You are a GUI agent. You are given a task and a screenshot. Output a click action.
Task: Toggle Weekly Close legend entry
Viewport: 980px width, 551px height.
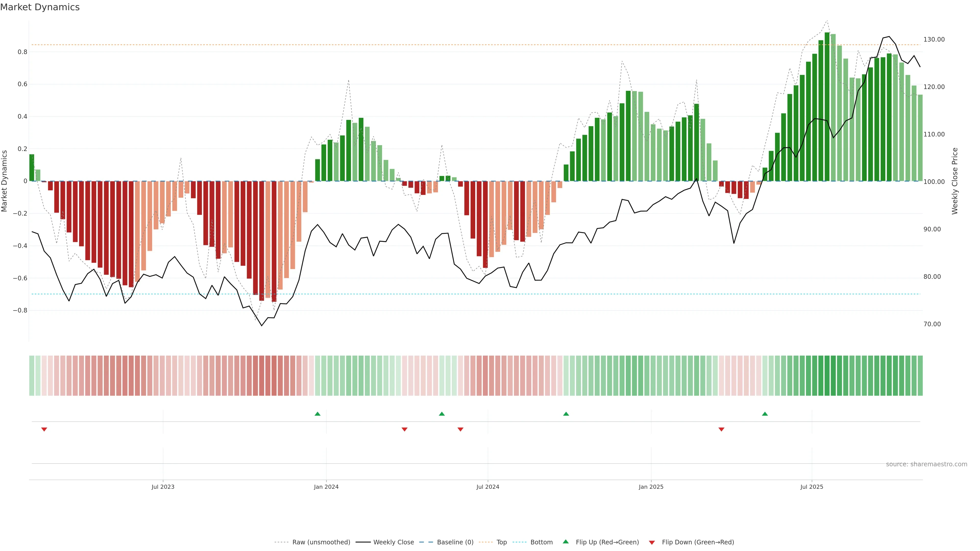pyautogui.click(x=393, y=542)
